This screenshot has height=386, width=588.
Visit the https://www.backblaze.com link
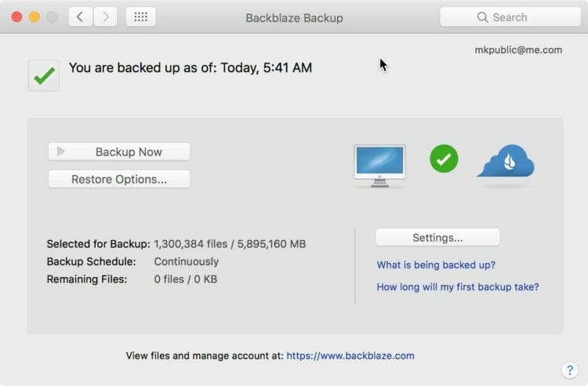pyautogui.click(x=350, y=355)
